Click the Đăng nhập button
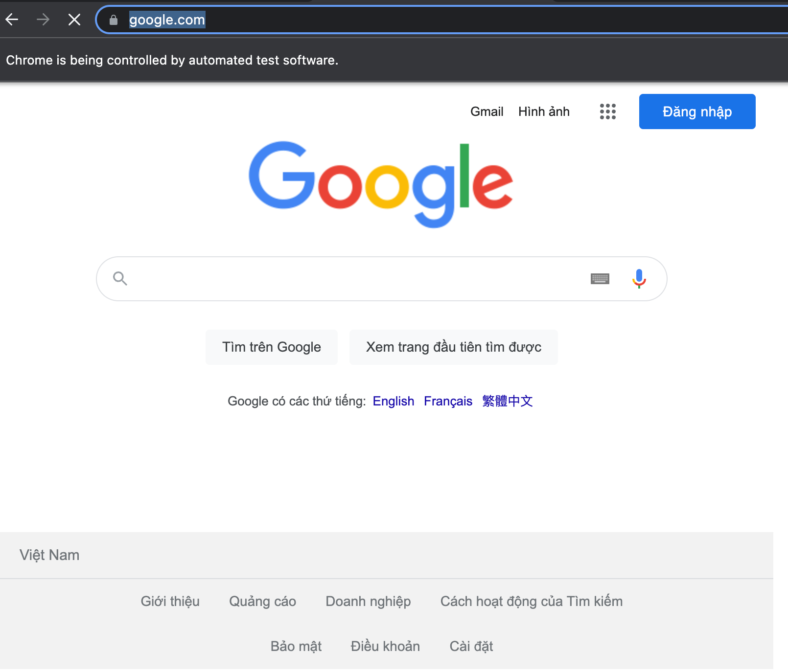The image size is (788, 672). 697,112
